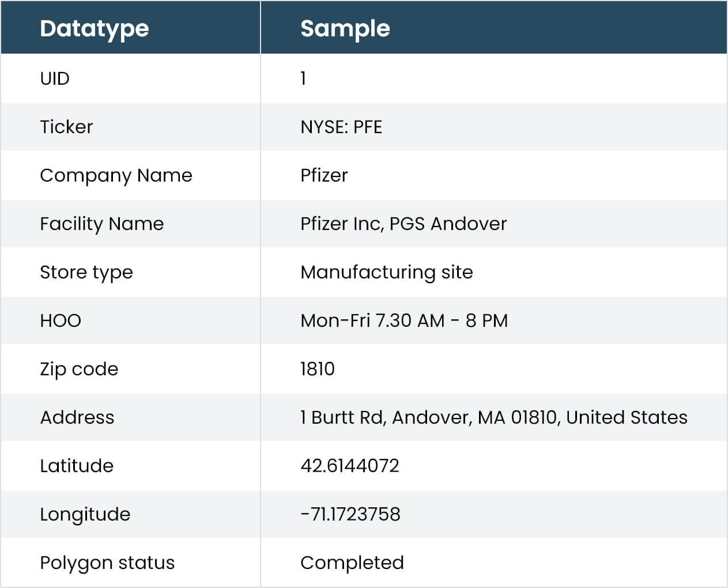Click the Latitude value 42.6144072
728x588 pixels.
[x=350, y=466]
